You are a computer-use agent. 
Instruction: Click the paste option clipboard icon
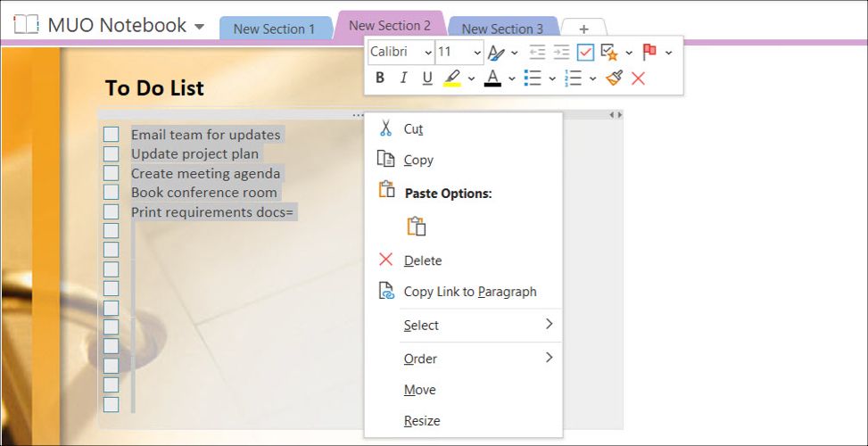pyautogui.click(x=417, y=227)
